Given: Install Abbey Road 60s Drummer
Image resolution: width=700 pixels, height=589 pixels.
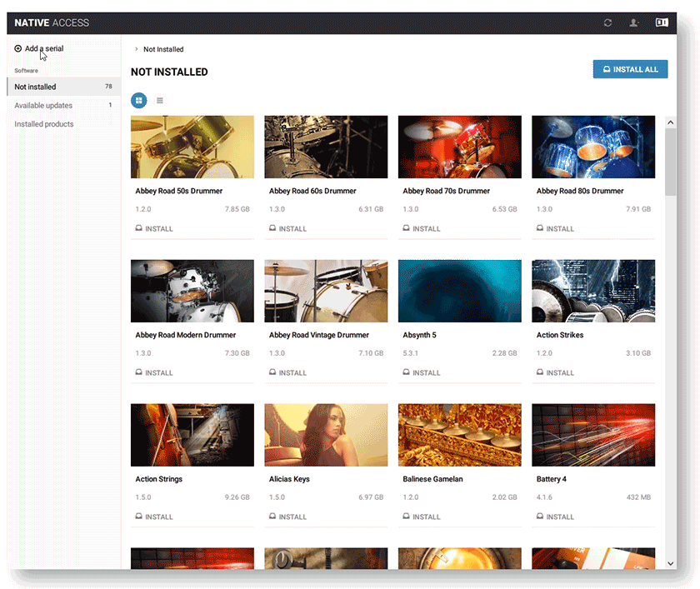Looking at the screenshot, I should point(288,228).
